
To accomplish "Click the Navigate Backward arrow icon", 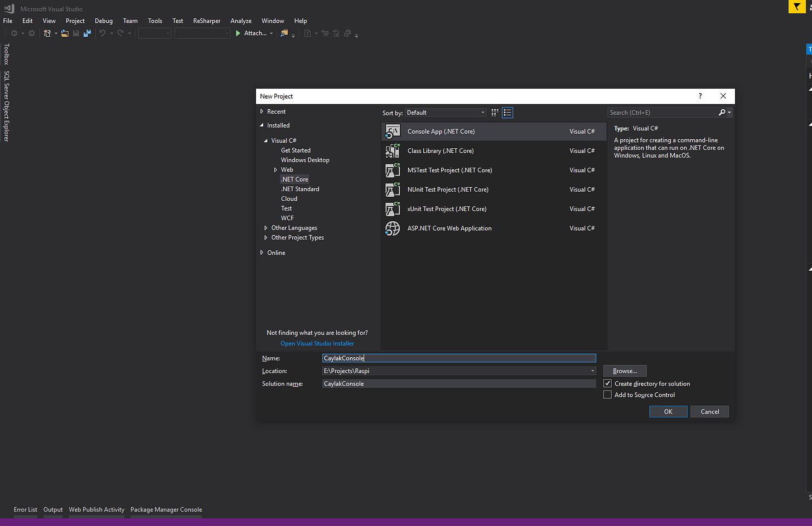I will (x=14, y=33).
